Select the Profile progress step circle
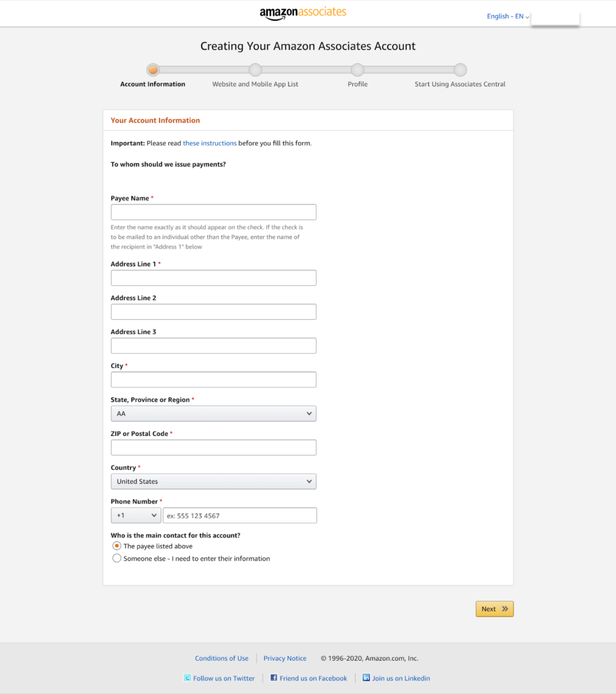 point(357,69)
